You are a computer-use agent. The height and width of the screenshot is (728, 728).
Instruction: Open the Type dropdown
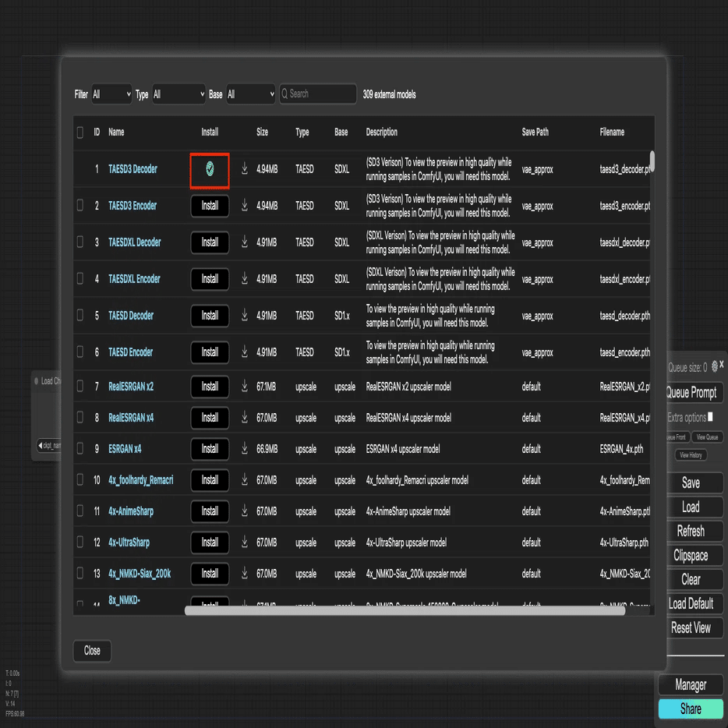pos(178,94)
